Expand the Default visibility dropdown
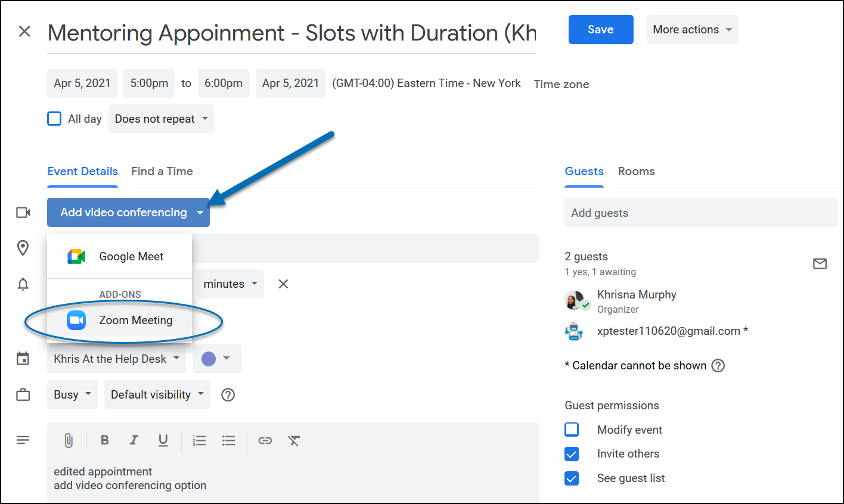 click(x=157, y=394)
